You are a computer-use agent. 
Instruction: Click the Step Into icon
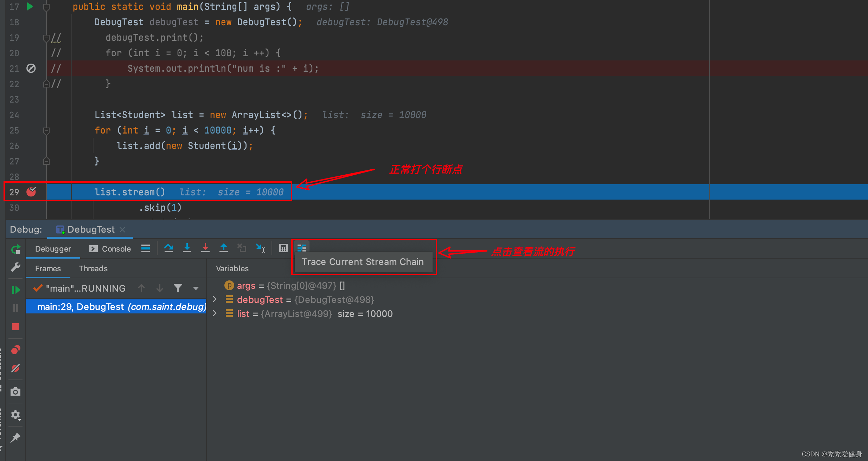[x=187, y=248]
